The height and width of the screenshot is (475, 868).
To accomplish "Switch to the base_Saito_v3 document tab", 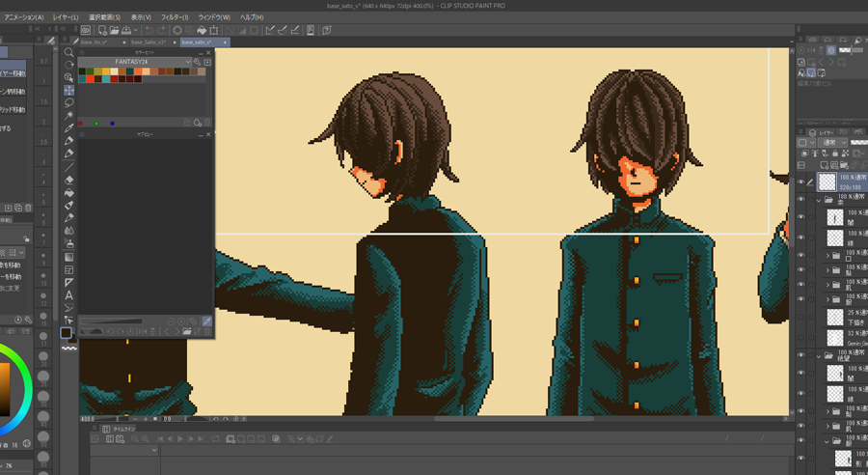I will point(149,42).
